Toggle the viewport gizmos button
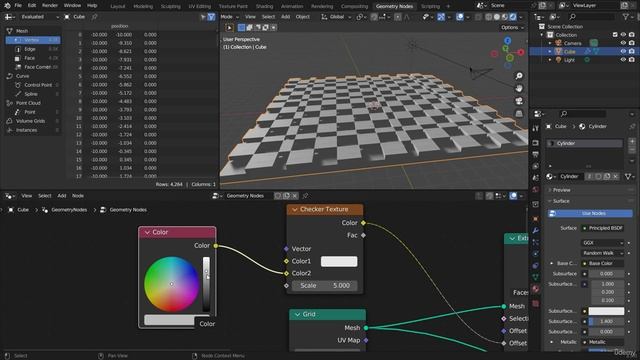Image resolution: width=640 pixels, height=360 pixels. click(x=441, y=17)
